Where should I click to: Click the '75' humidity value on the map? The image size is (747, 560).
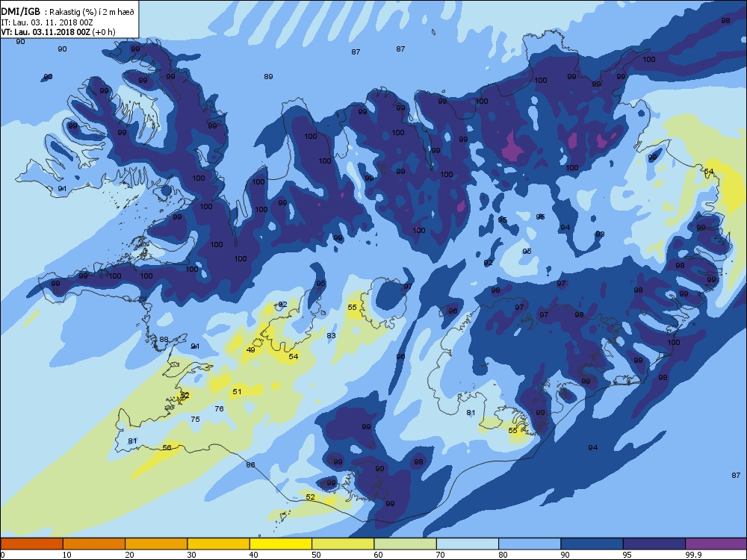195,419
